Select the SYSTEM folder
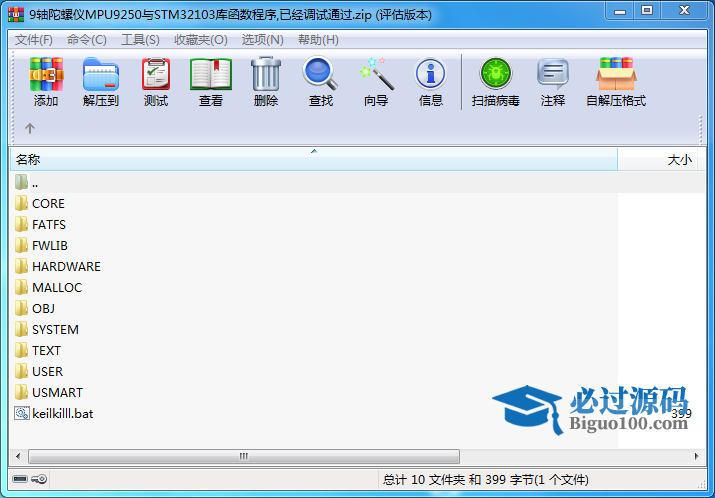Image resolution: width=715 pixels, height=498 pixels. tap(47, 329)
